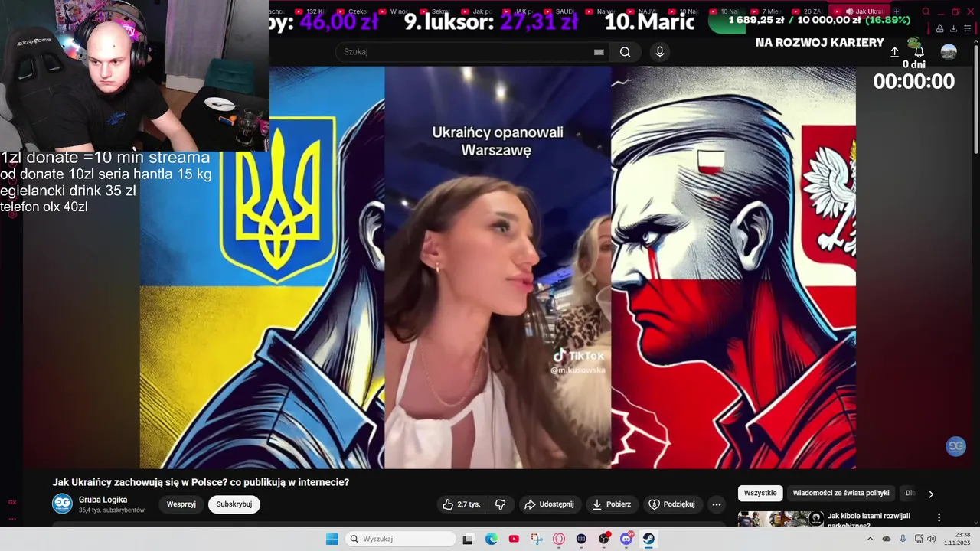Open Snipping Tool from taskbar
The width and height of the screenshot is (980, 551).
pyautogui.click(x=537, y=539)
